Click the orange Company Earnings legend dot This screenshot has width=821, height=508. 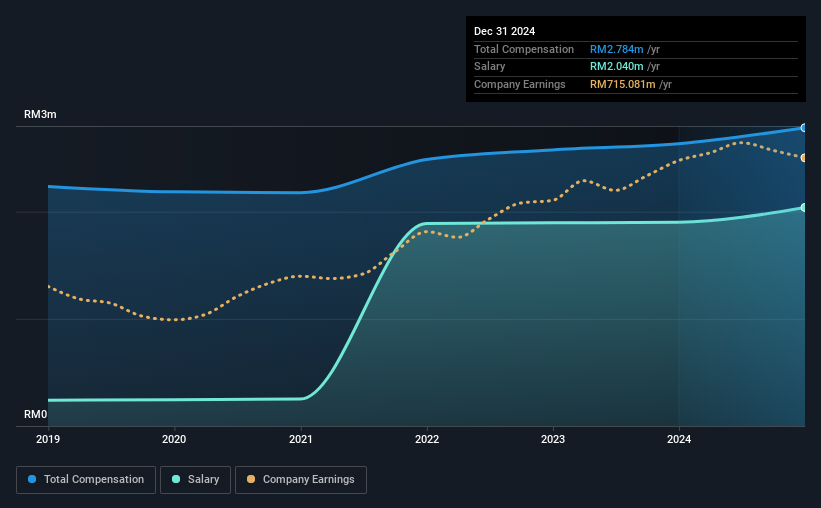pyautogui.click(x=251, y=479)
